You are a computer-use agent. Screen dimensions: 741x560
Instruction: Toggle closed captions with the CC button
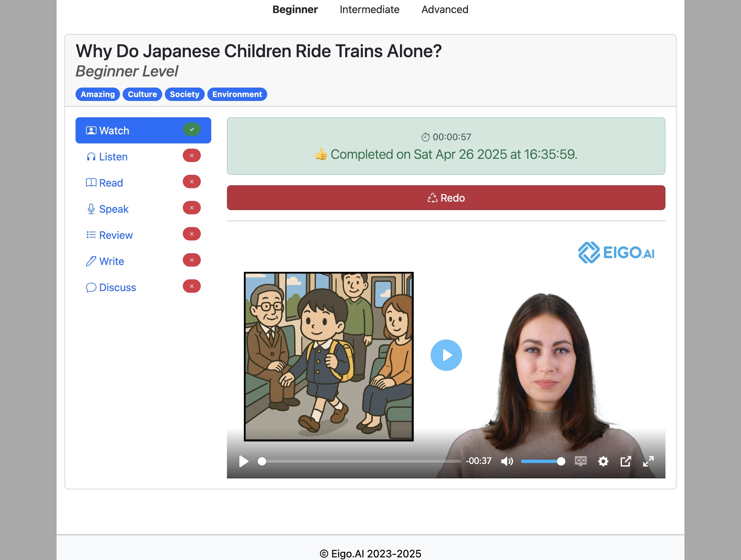(x=580, y=461)
